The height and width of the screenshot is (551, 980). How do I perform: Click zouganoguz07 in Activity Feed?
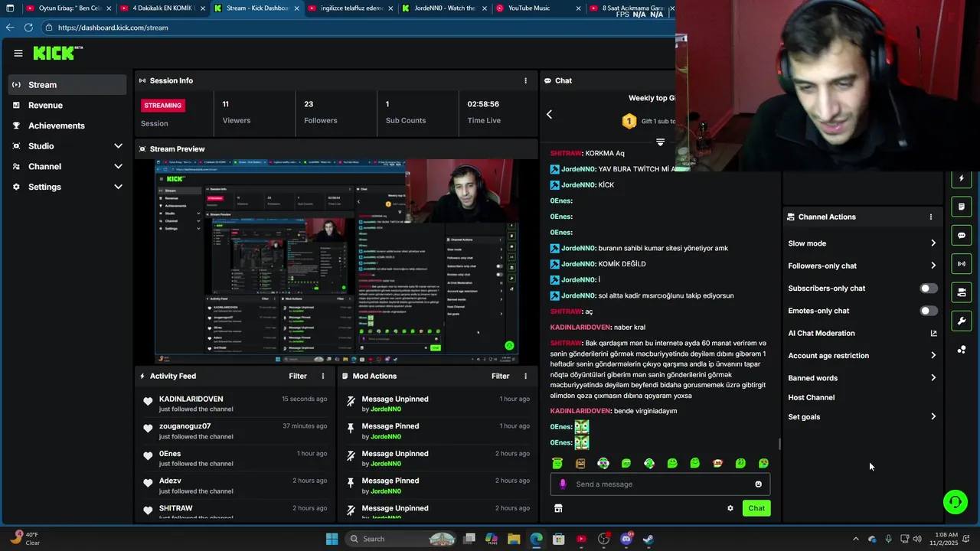[x=185, y=426]
